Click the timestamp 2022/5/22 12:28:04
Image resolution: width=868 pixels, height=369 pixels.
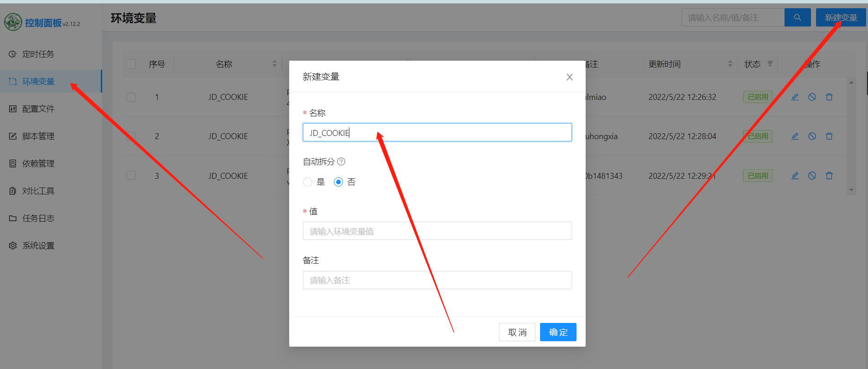point(682,136)
